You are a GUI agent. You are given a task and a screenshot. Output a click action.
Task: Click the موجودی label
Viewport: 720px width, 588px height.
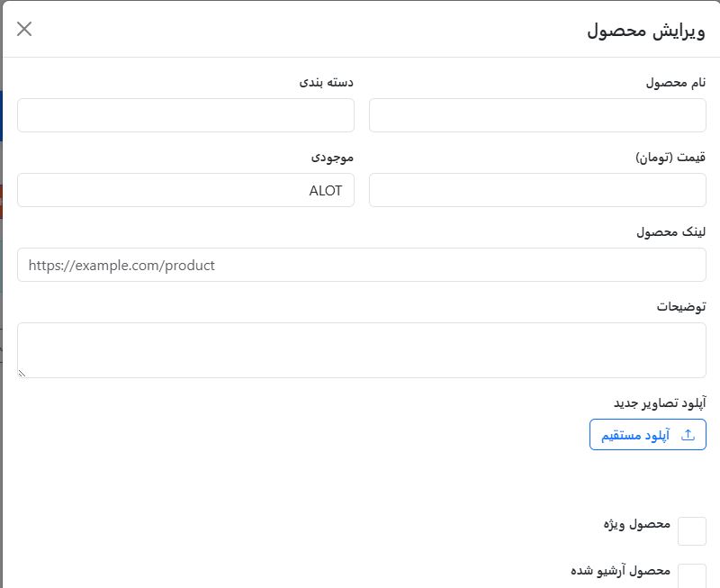coord(333,158)
